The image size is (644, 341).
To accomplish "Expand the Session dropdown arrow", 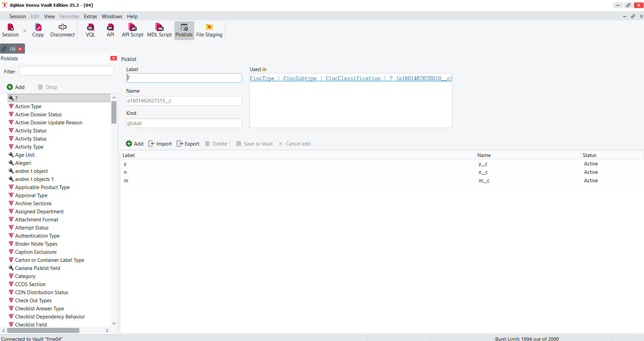I will coord(25,31).
